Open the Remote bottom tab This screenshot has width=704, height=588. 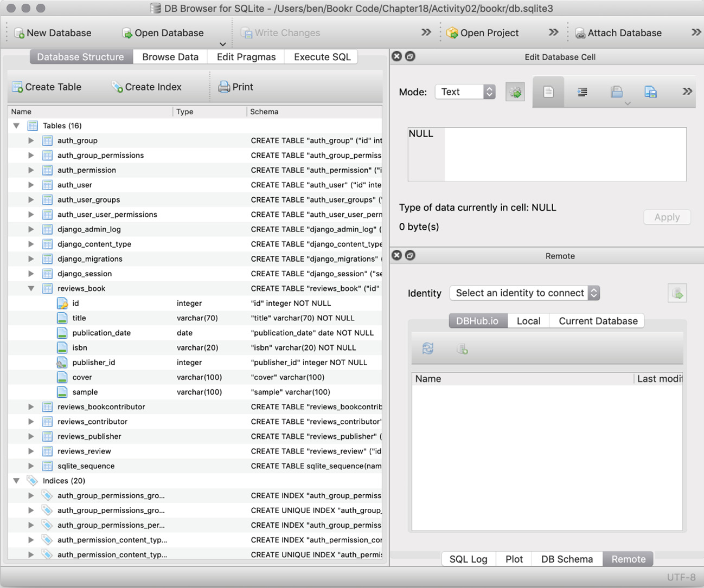(x=629, y=559)
